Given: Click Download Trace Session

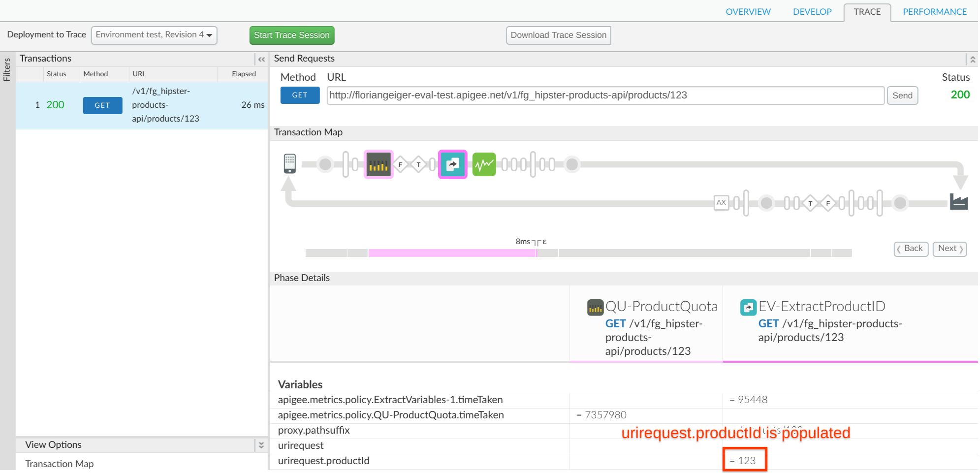Looking at the screenshot, I should coord(558,35).
